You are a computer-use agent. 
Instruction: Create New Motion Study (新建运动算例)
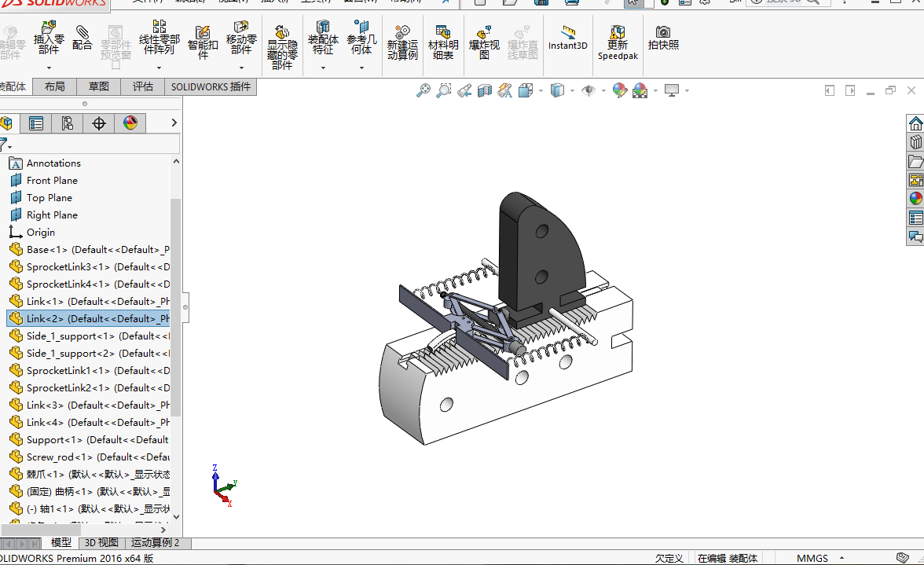pyautogui.click(x=402, y=42)
